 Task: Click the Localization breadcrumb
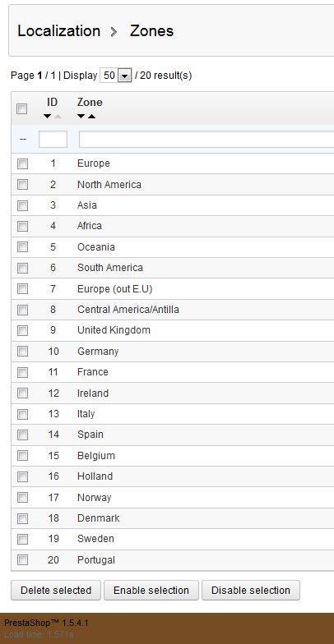(59, 31)
